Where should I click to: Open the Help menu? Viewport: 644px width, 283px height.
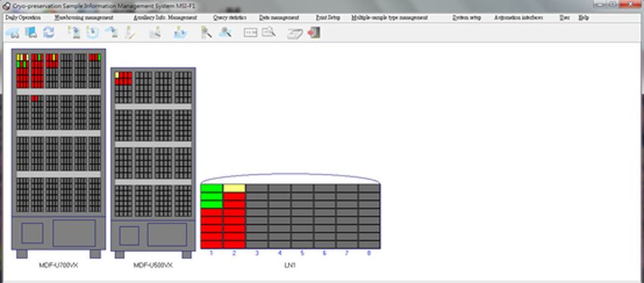point(583,17)
